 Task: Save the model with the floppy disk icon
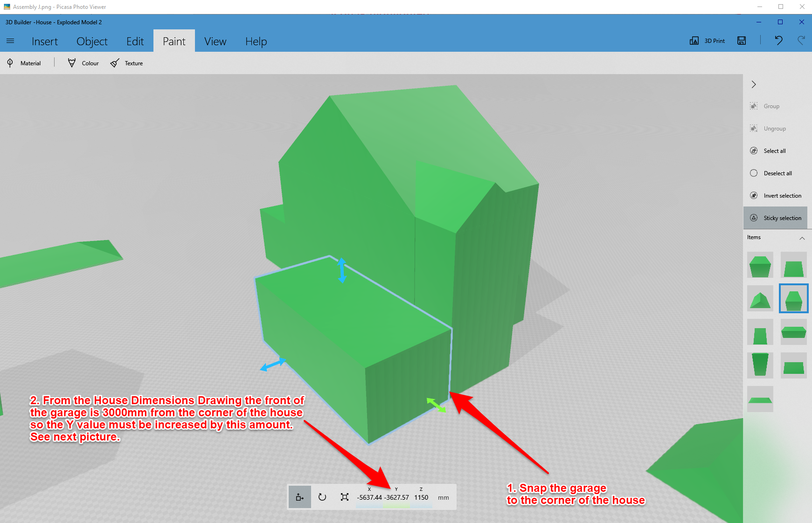pos(742,41)
